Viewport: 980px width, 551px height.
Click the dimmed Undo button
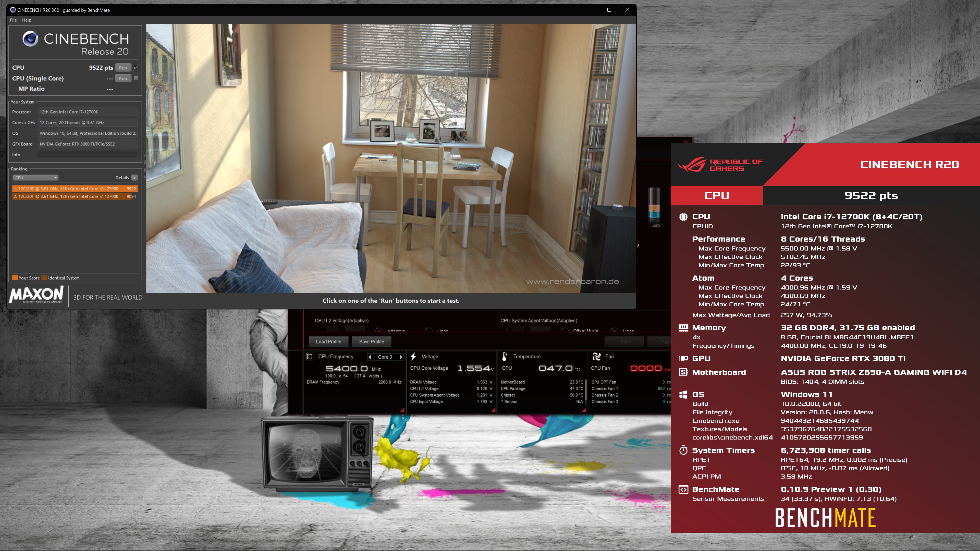pyautogui.click(x=624, y=342)
